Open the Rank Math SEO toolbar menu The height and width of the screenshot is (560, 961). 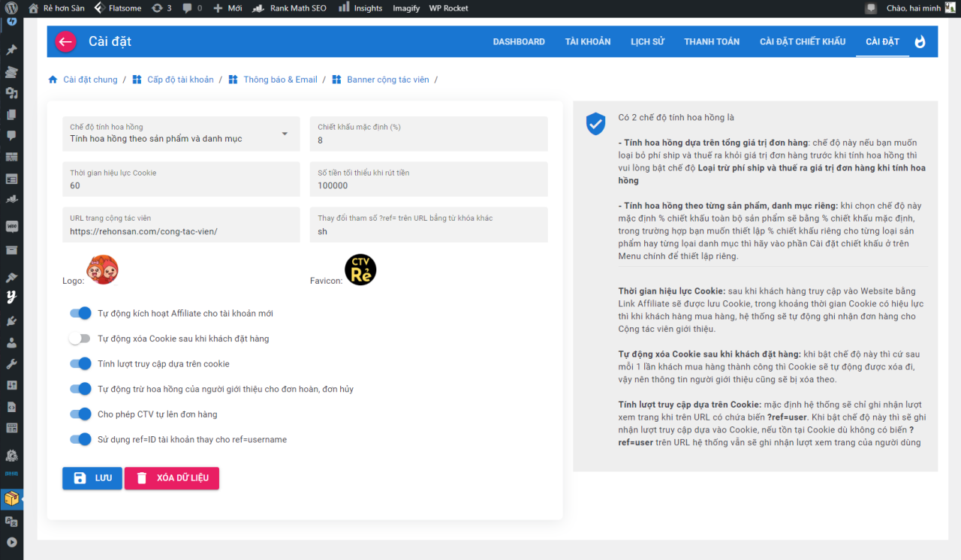[289, 8]
